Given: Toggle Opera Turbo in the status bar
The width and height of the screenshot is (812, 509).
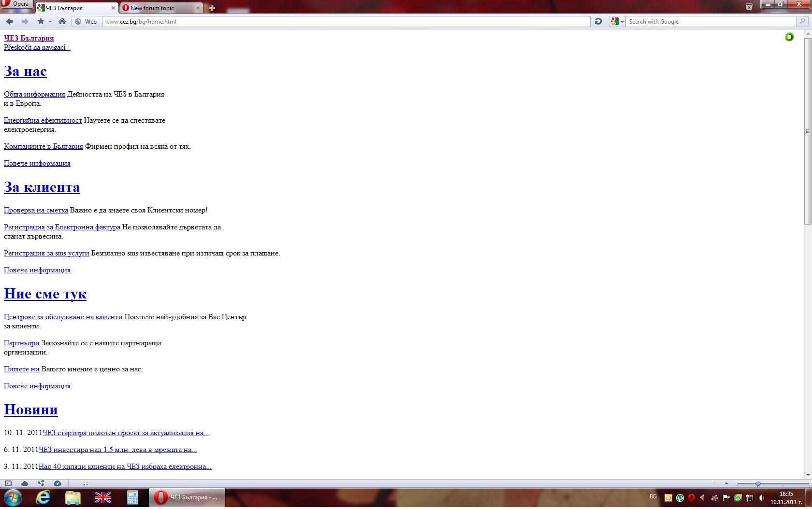Looking at the screenshot, I should pos(58,483).
